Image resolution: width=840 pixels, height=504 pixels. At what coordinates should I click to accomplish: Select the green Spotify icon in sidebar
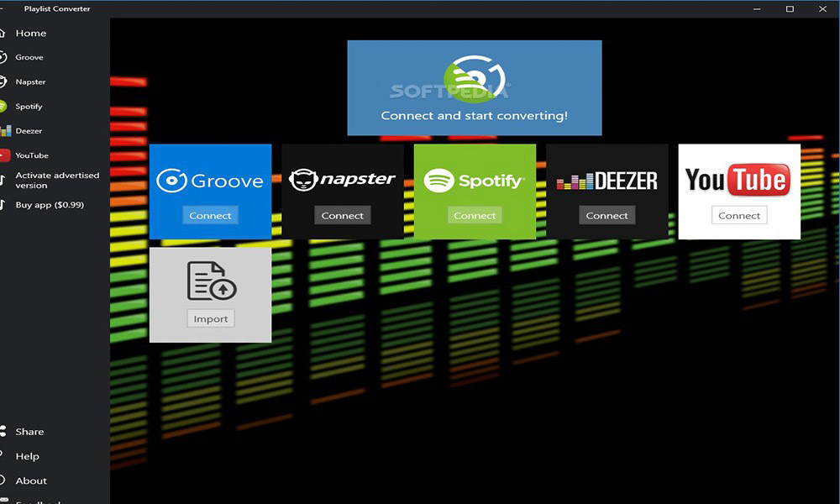[x=3, y=106]
